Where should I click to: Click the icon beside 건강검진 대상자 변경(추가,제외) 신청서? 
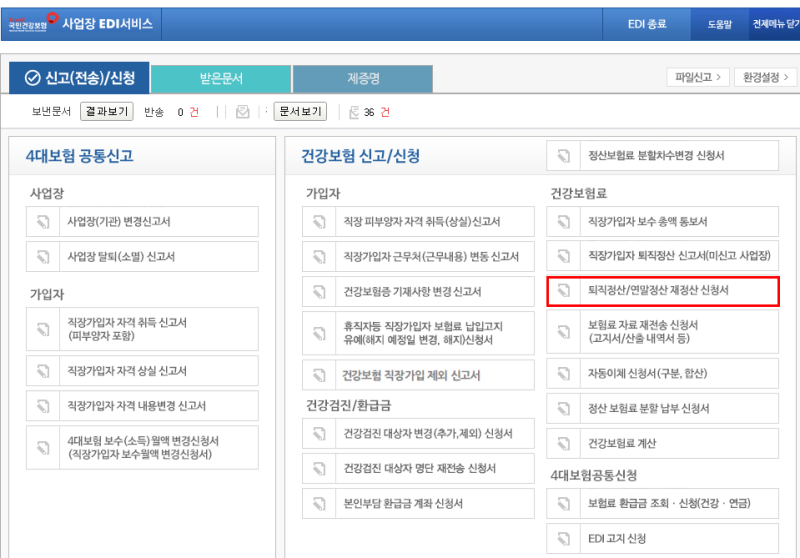(x=319, y=434)
